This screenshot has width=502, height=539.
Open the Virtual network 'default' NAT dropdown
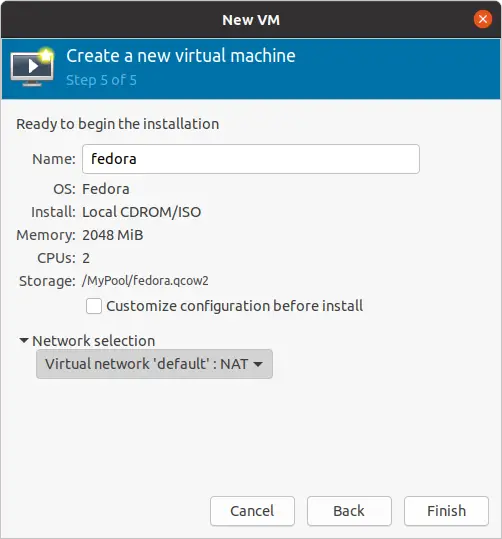(154, 364)
